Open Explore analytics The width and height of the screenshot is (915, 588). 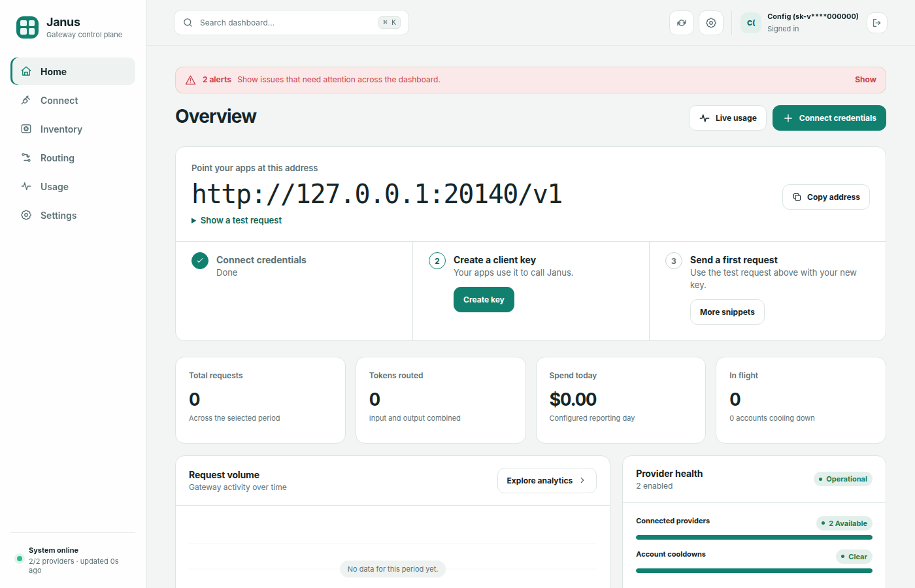[x=547, y=480]
